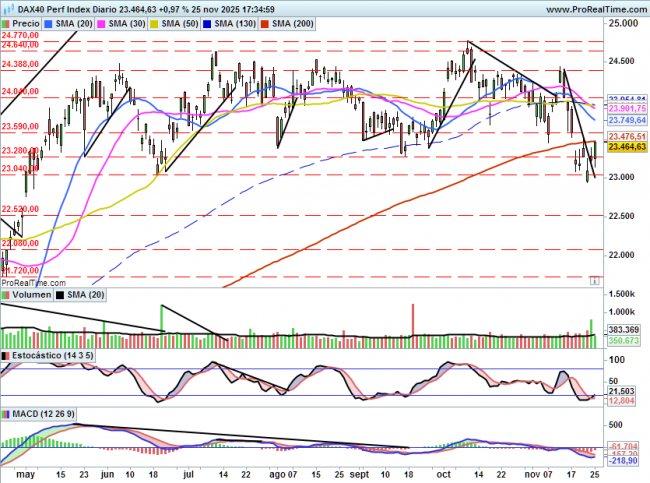Open the MACD (12 26 9) label
Viewport: 650px width, 483px height.
pyautogui.click(x=42, y=413)
